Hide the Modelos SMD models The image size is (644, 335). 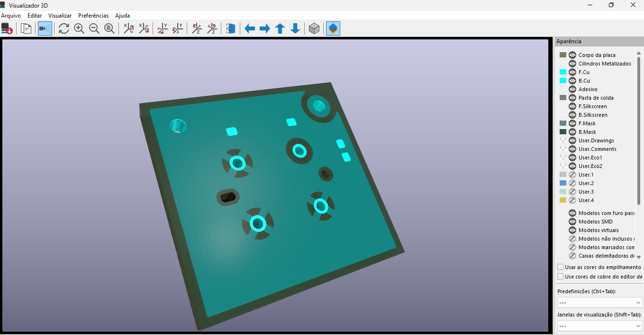[x=572, y=222]
